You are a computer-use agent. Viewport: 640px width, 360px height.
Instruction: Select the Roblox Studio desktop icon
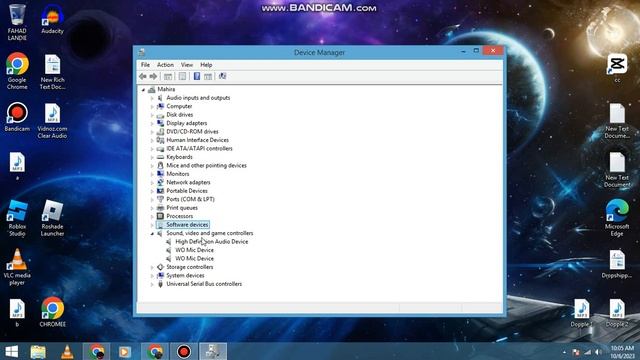17,218
